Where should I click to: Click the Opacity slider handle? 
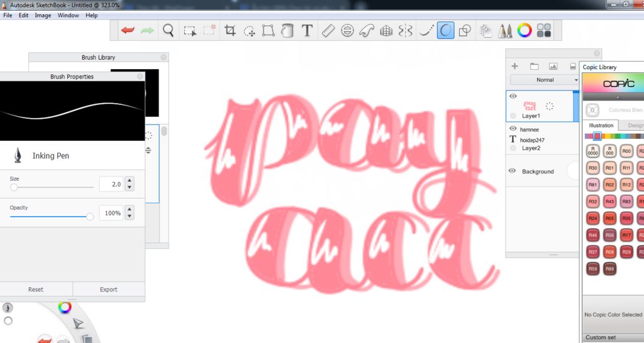[90, 216]
